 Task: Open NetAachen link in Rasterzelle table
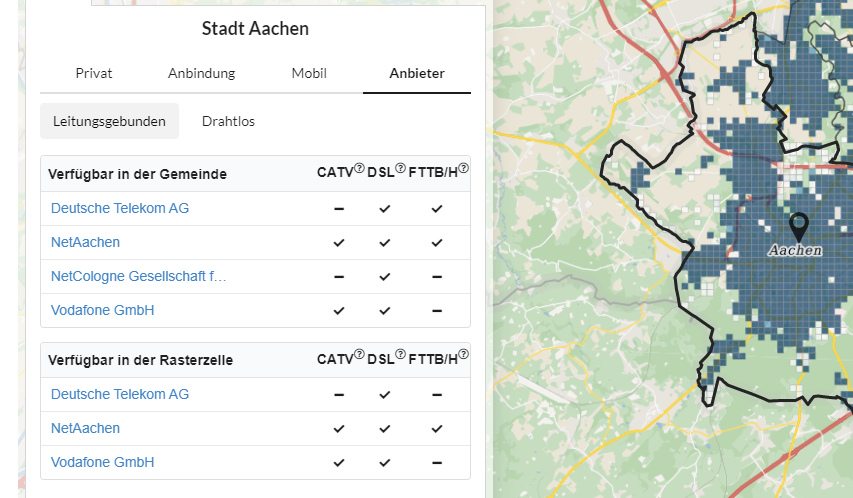[x=85, y=428]
